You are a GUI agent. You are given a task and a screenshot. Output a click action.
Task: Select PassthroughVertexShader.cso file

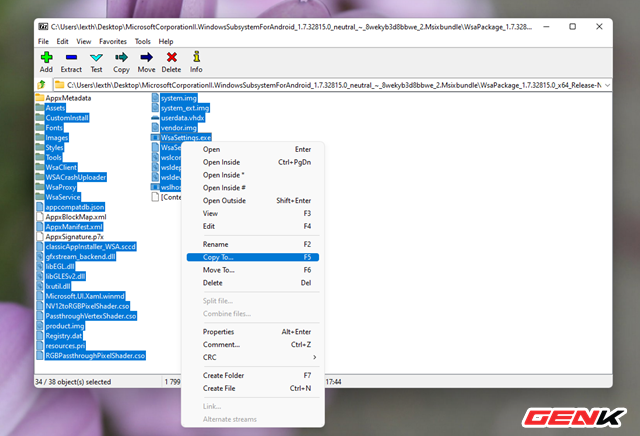(91, 316)
